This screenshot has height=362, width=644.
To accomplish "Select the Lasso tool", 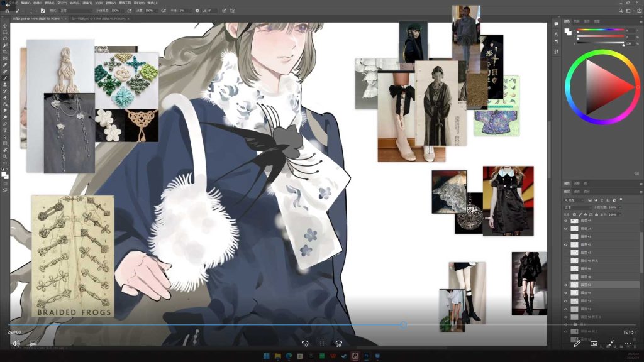I will [4, 38].
